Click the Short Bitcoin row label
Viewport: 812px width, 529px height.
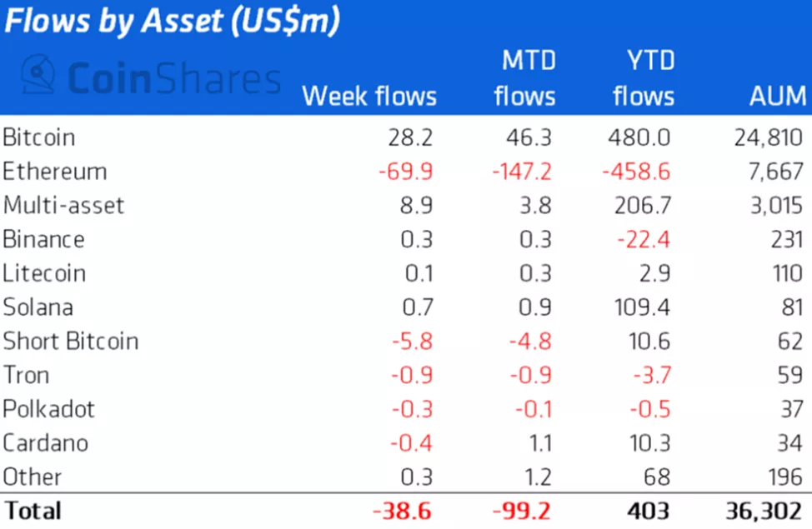coord(70,342)
